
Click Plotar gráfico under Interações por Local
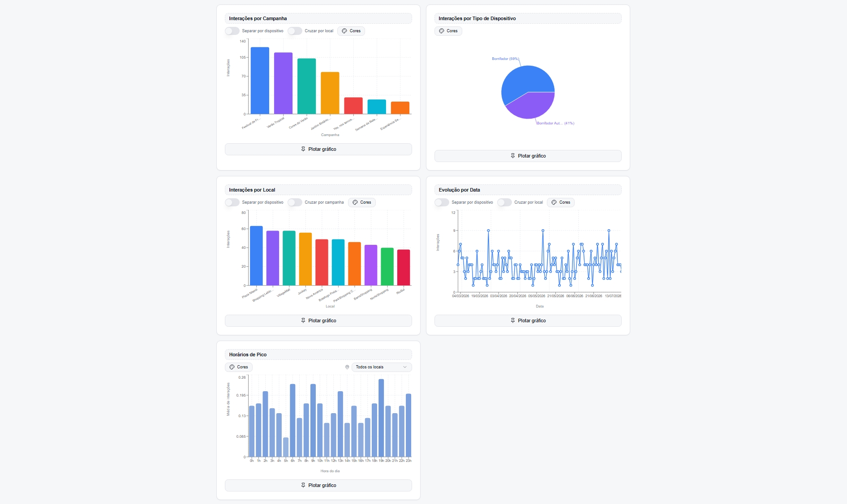[x=318, y=320]
